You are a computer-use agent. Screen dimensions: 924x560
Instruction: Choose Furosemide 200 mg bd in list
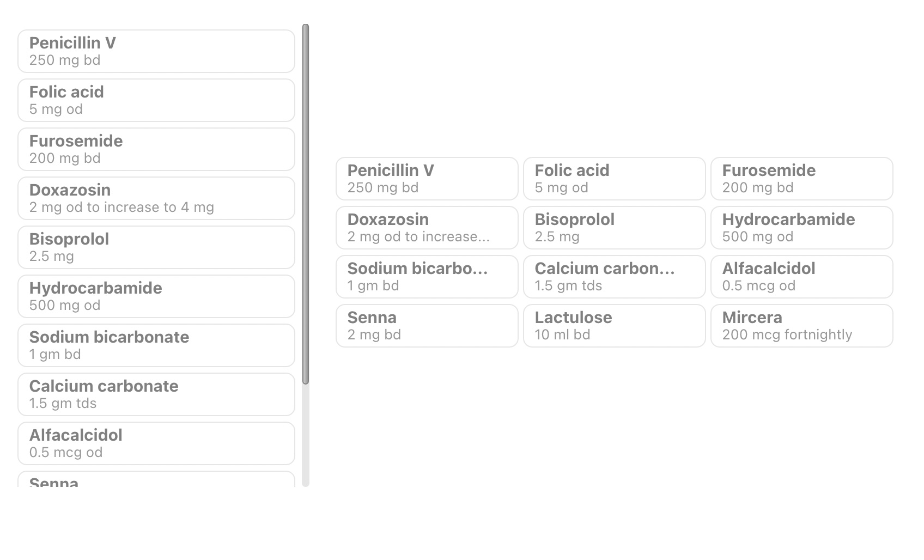click(x=156, y=149)
